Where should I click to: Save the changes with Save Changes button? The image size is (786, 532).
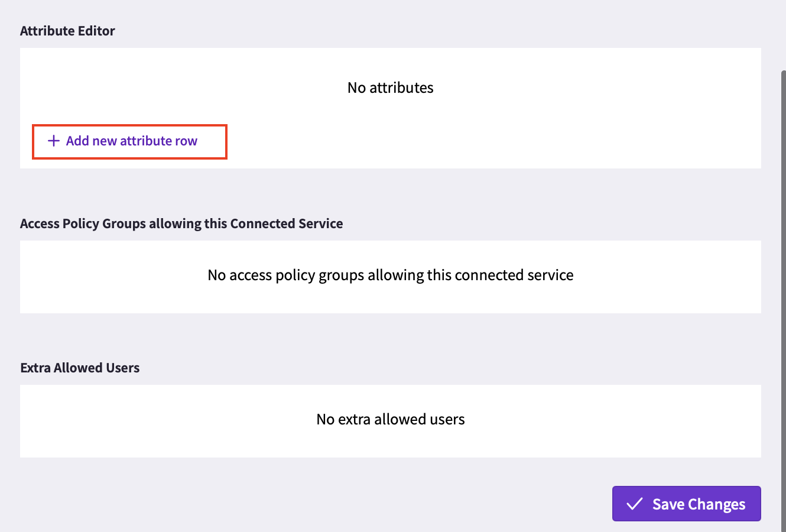686,504
